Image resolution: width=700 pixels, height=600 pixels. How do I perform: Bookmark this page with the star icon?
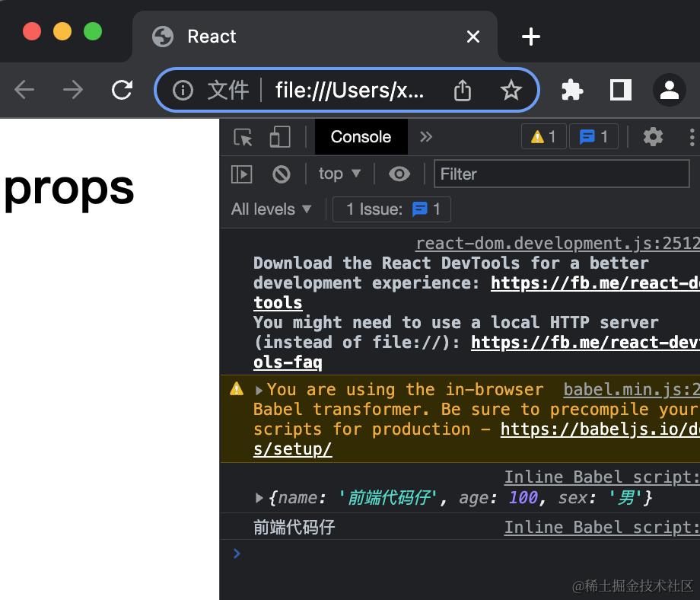[x=511, y=91]
